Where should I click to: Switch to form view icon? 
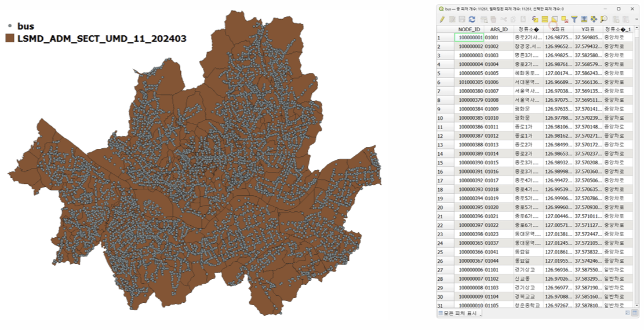pyautogui.click(x=627, y=313)
